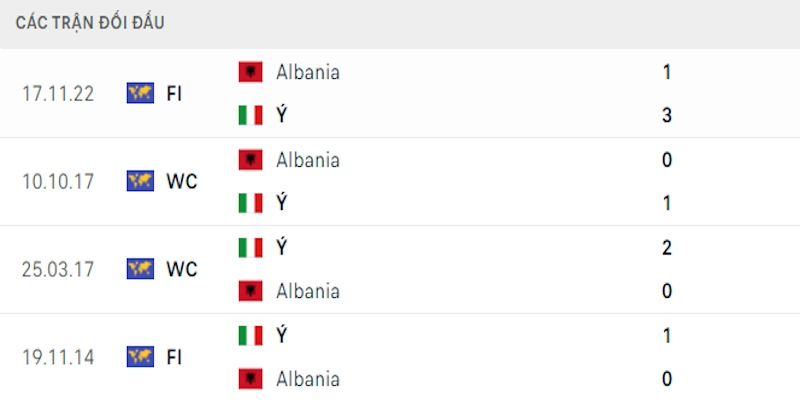This screenshot has width=800, height=400.
Task: Click Italy's score 3 in 17.11.22 match
Action: [666, 115]
